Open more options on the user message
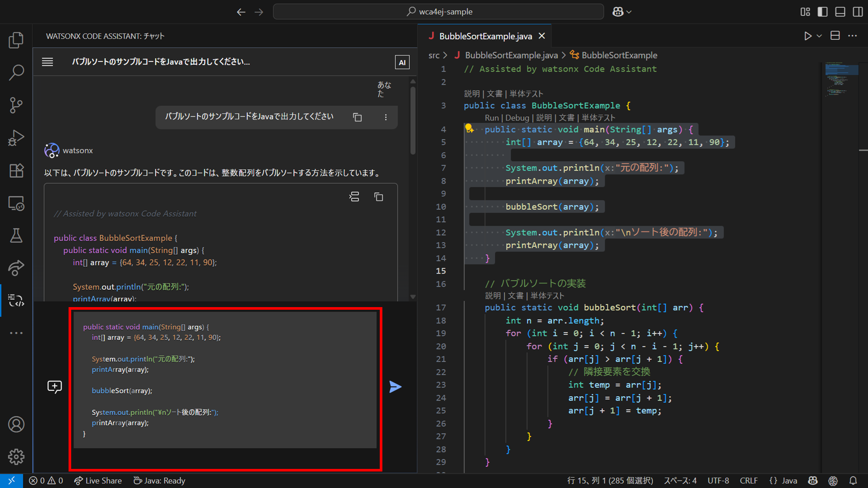Image resolution: width=868 pixels, height=488 pixels. click(385, 117)
